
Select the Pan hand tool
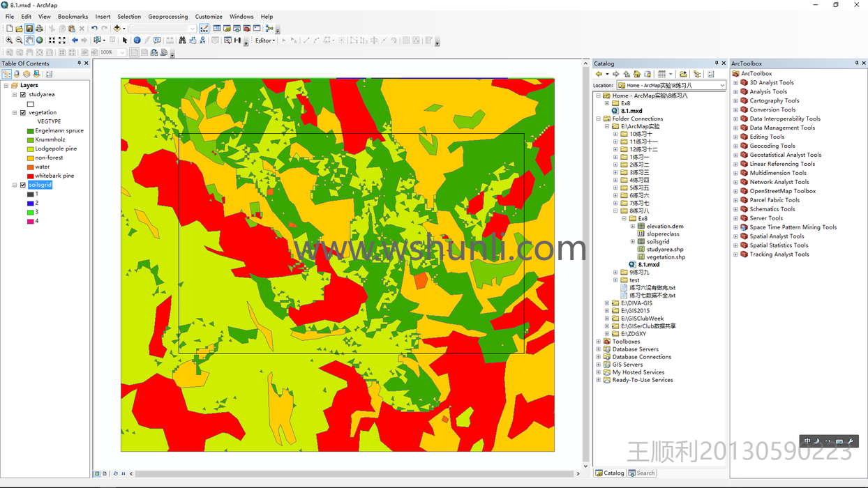coord(29,40)
